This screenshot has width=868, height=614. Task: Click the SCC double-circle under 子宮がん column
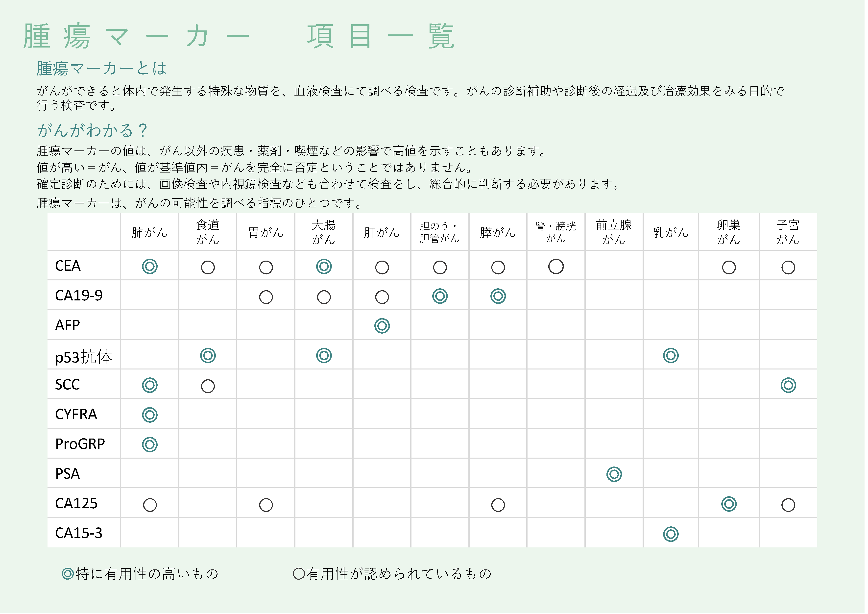[x=788, y=385]
